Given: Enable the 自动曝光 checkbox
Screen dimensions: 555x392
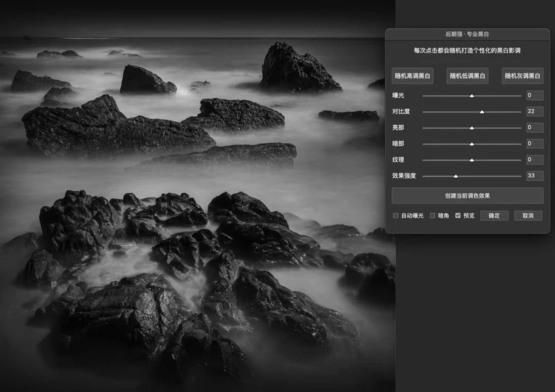Looking at the screenshot, I should coord(396,216).
